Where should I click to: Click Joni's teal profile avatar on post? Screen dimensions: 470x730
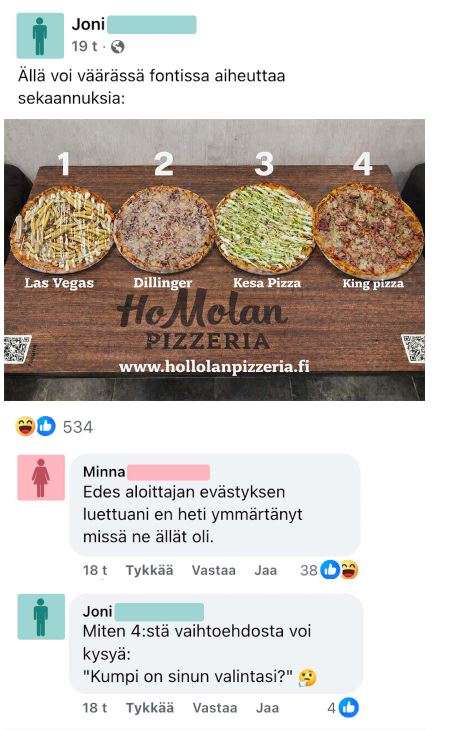pyautogui.click(x=40, y=36)
